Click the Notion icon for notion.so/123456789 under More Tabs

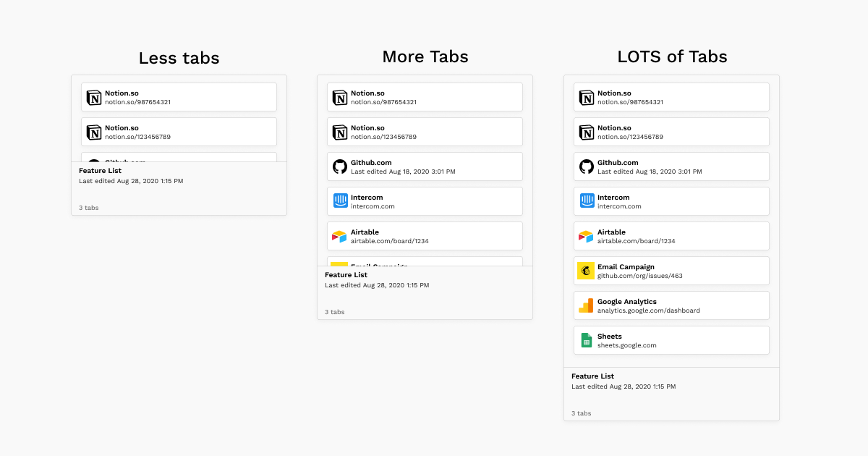point(341,132)
